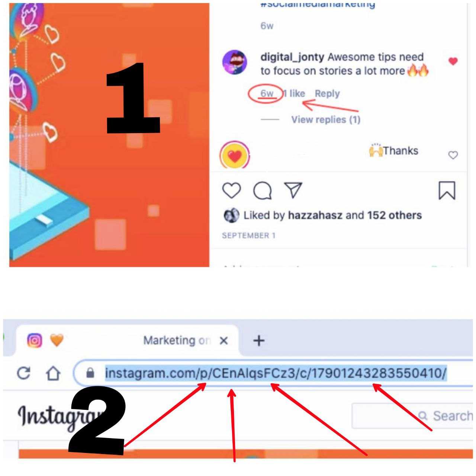Go to the browser home page
The width and height of the screenshot is (476, 476).
(53, 373)
